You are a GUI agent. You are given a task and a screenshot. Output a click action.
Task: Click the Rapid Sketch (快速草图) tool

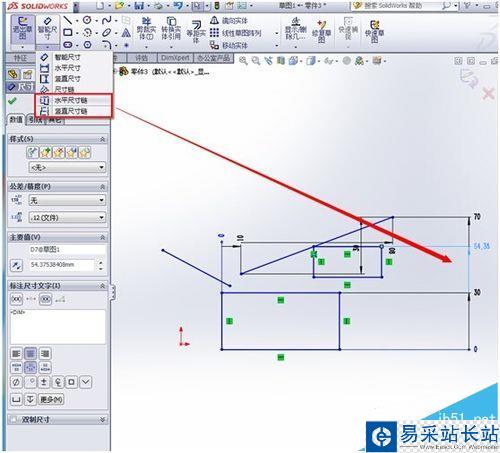(375, 31)
